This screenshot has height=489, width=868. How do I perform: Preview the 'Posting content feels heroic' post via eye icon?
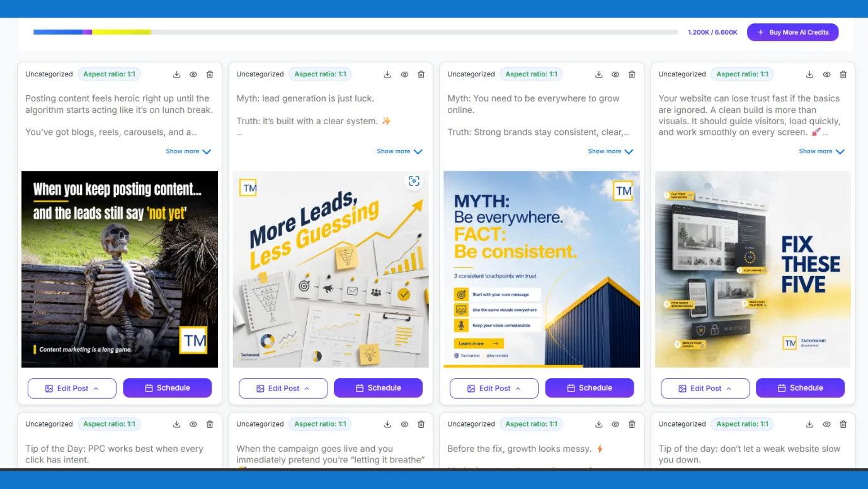tap(193, 74)
